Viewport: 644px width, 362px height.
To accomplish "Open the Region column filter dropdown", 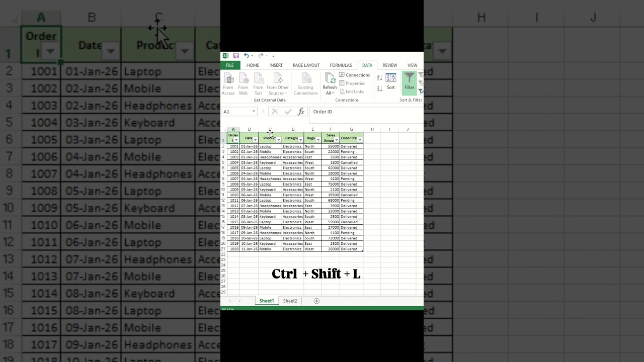I will pyautogui.click(x=318, y=140).
